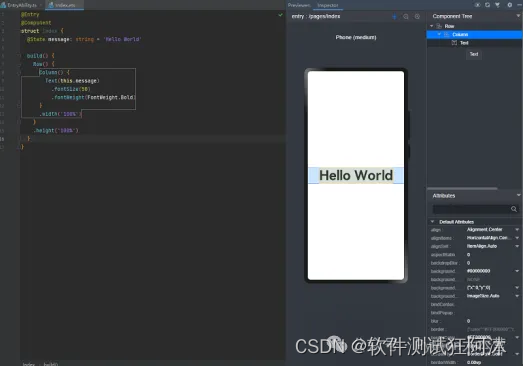Click the search magnifier icon in Attributes

[x=514, y=209]
